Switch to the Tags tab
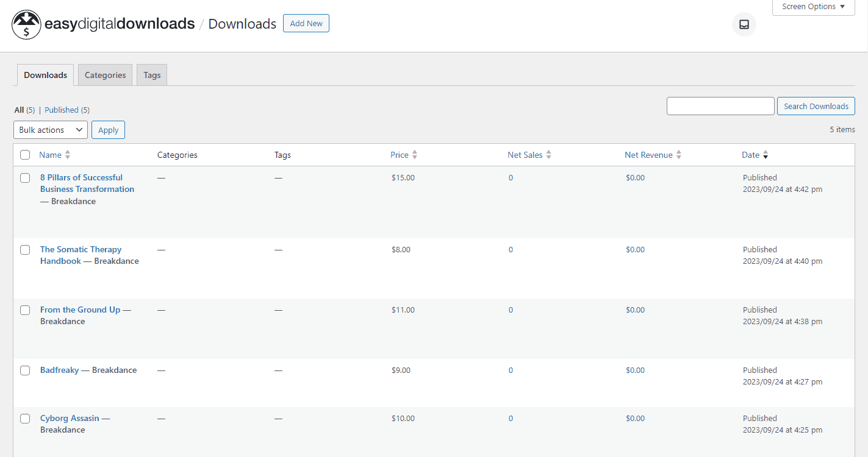The image size is (868, 457). point(152,75)
